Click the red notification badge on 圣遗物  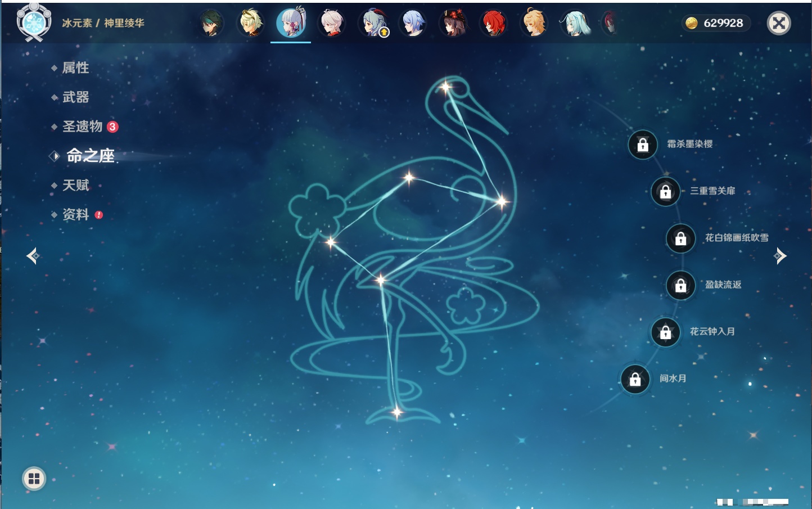(x=112, y=127)
